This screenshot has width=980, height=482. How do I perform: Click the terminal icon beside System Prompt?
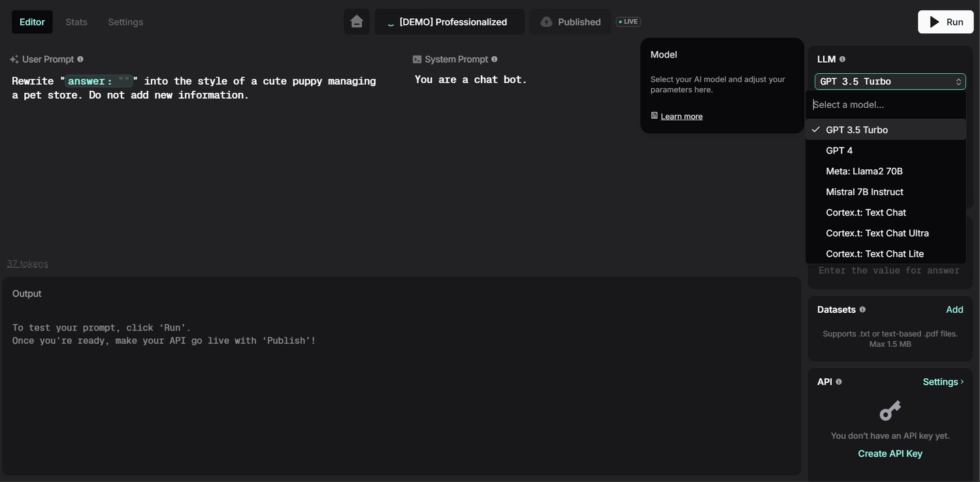416,59
